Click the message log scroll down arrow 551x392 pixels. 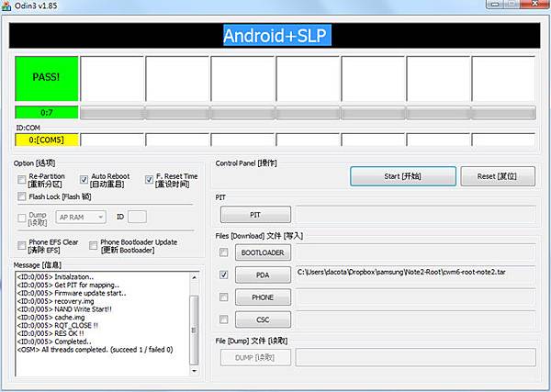coord(195,371)
